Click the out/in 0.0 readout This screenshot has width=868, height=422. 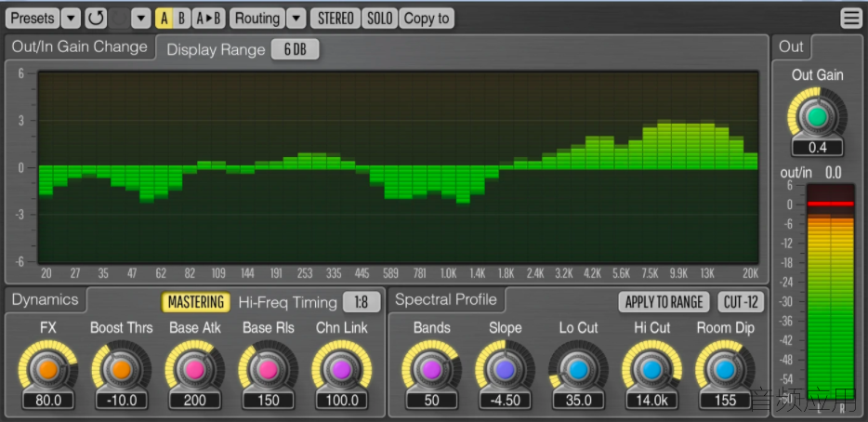pos(833,173)
